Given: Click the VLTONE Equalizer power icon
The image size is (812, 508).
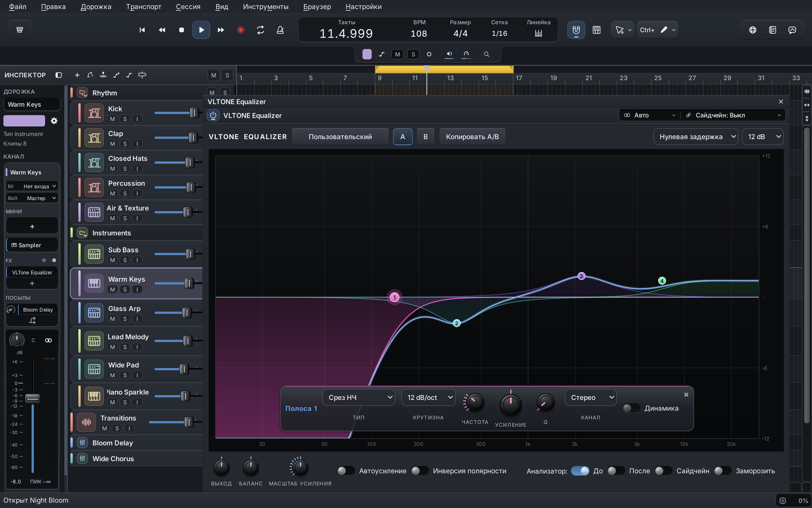Looking at the screenshot, I should [213, 115].
